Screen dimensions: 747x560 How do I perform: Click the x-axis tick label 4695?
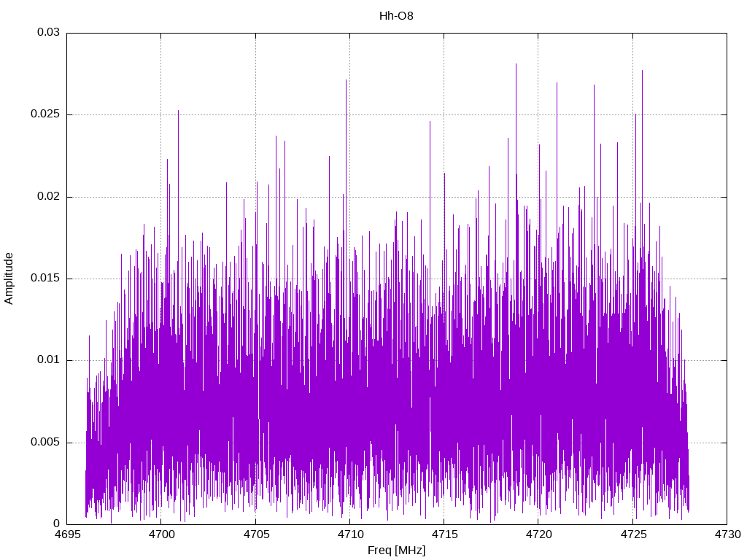[66, 534]
